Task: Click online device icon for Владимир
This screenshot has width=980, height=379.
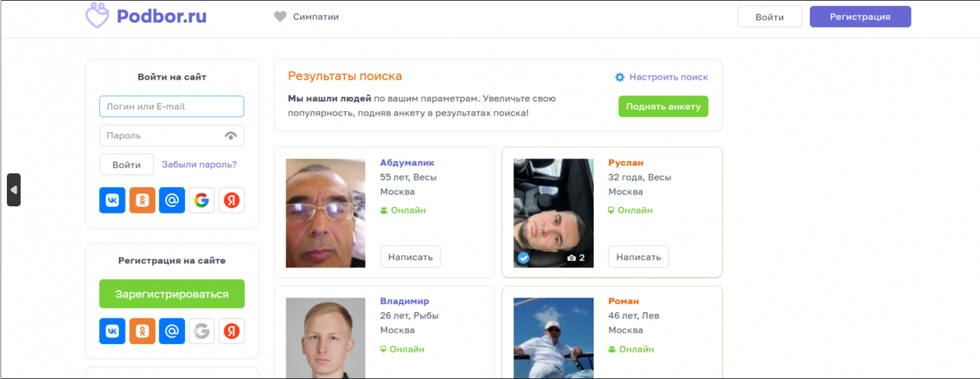Action: 384,349
